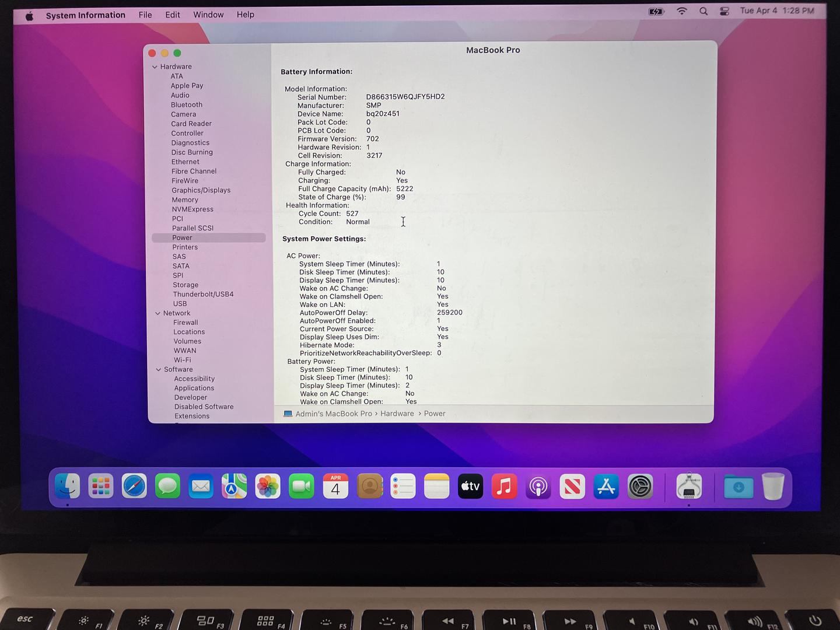Click Hardware in the path bar

point(397,414)
